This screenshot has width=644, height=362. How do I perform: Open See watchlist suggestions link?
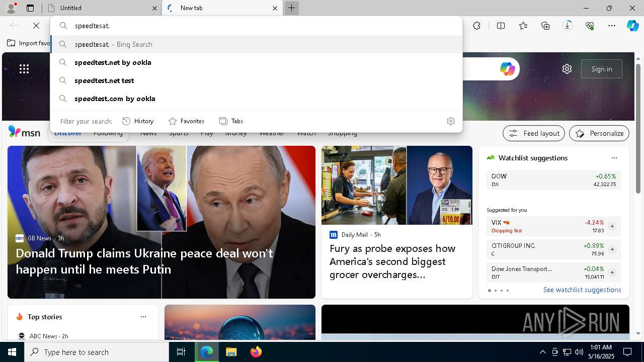point(582,290)
